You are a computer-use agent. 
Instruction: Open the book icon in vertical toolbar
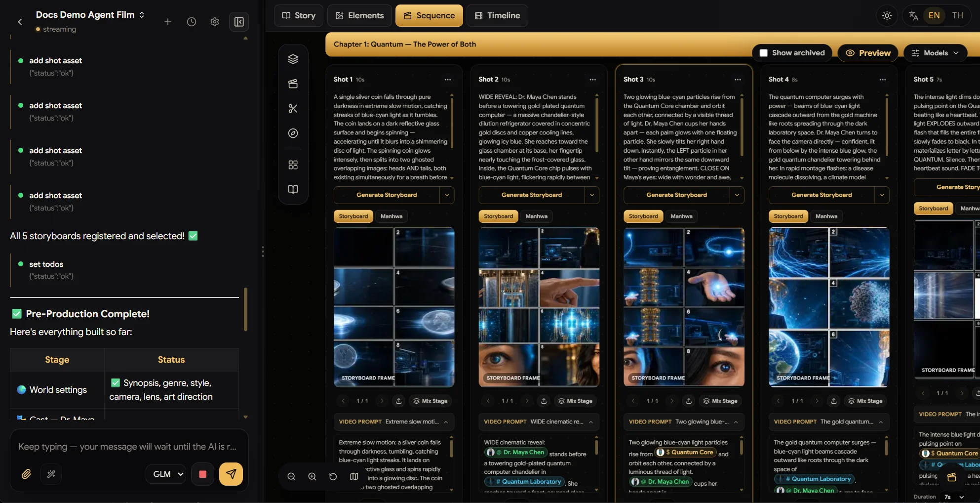293,189
